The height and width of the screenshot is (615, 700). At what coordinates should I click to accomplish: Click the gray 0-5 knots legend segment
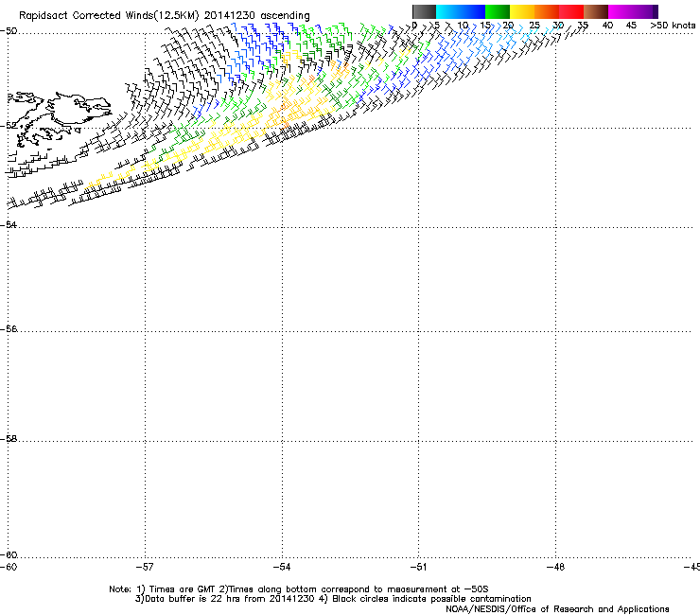point(424,11)
